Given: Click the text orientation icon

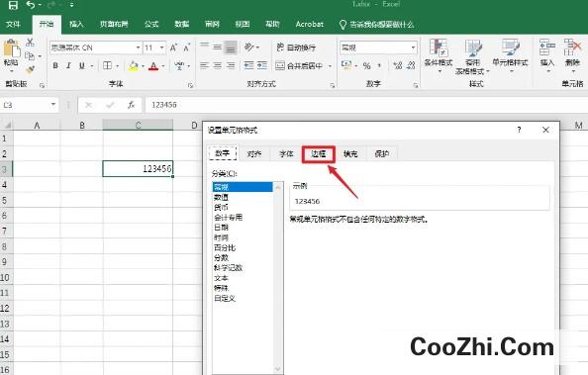Looking at the screenshot, I should [249, 47].
